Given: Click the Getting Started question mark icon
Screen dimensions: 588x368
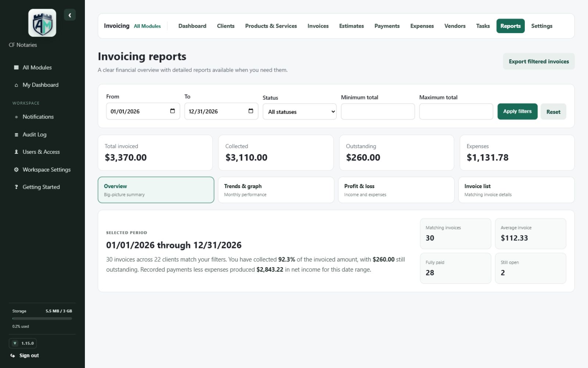Looking at the screenshot, I should (x=16, y=187).
